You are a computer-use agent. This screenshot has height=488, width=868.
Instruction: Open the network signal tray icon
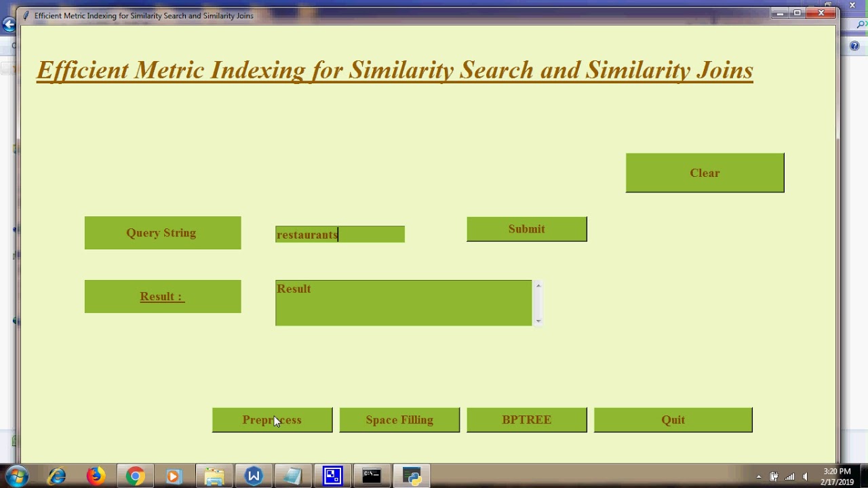(x=789, y=476)
